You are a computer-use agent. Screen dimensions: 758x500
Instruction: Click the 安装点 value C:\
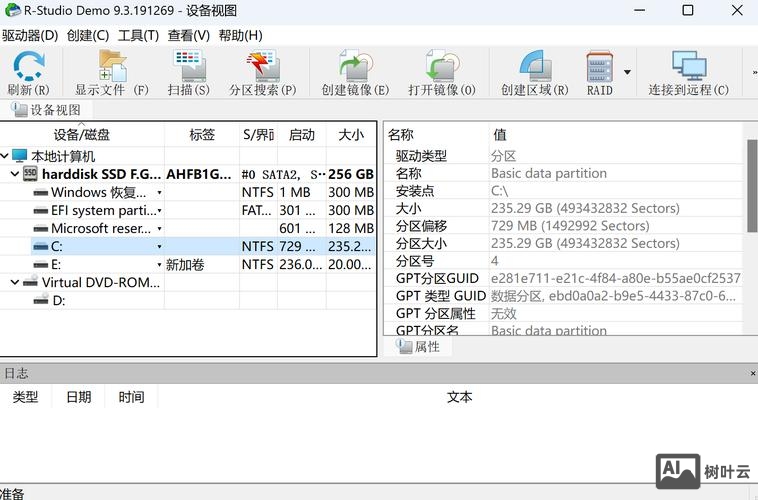tap(499, 191)
